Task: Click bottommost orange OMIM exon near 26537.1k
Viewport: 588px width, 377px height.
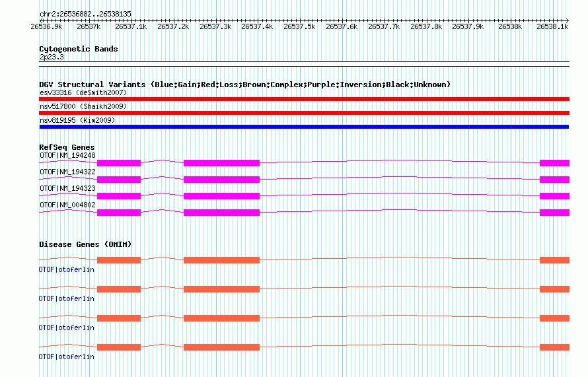Action: [119, 347]
